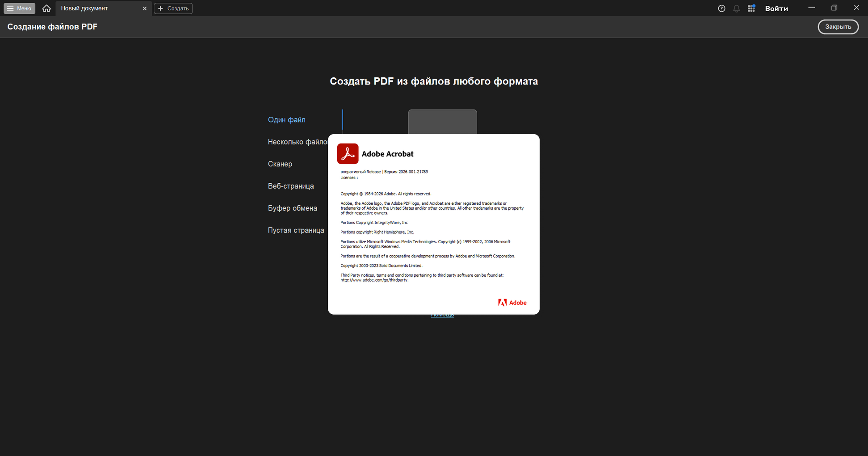Go to the Home screen icon

46,8
